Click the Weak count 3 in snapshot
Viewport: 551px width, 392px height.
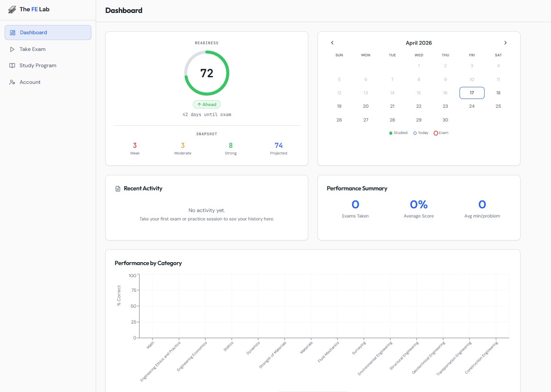135,145
